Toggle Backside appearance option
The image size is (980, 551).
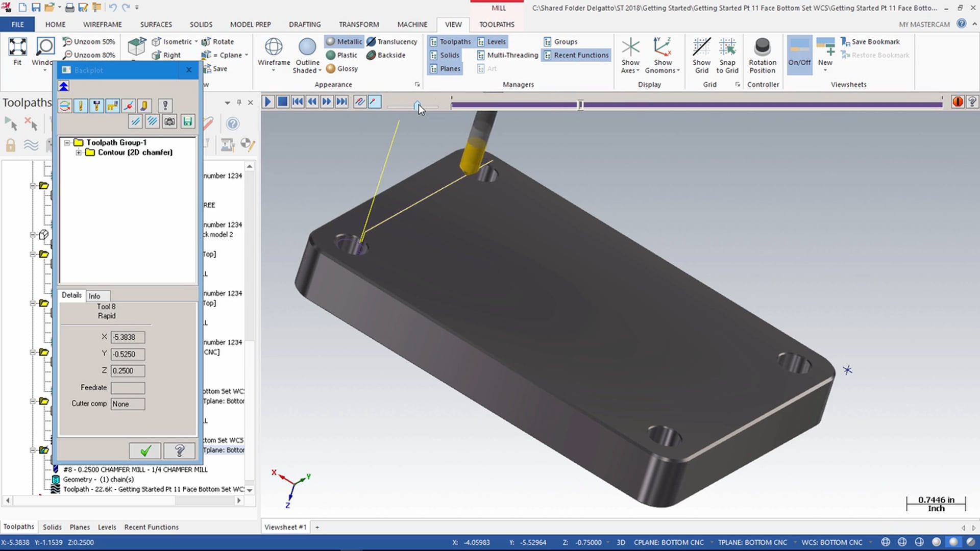386,55
